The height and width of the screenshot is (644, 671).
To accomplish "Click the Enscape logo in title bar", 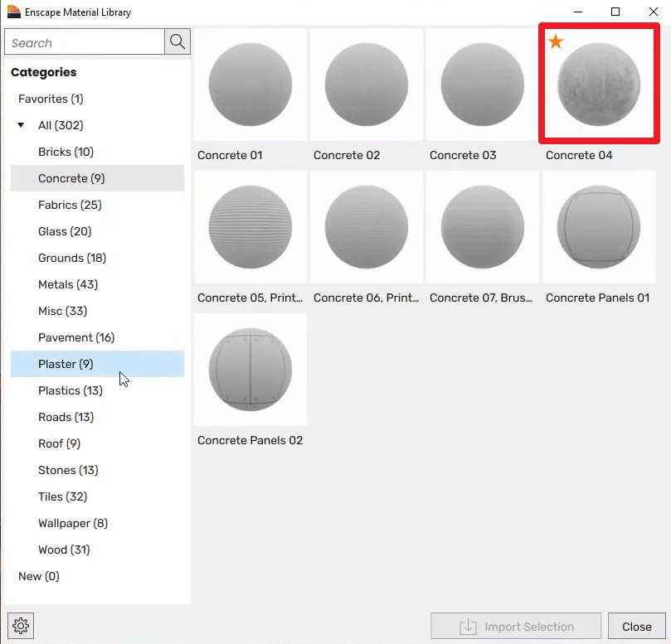I will pyautogui.click(x=14, y=12).
